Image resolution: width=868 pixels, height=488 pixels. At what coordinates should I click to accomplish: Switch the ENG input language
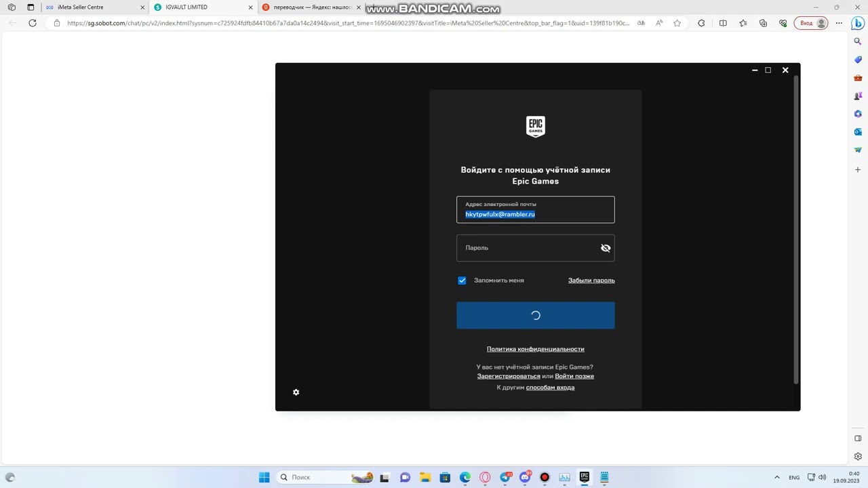tap(794, 477)
